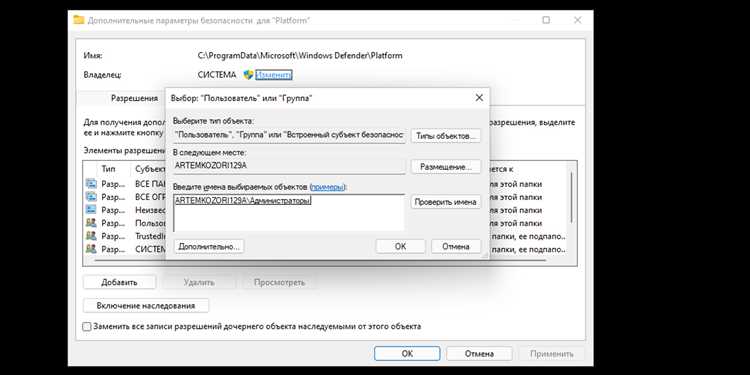Click the owner name СИСТЕМА
The width and height of the screenshot is (750, 375).
(x=217, y=75)
